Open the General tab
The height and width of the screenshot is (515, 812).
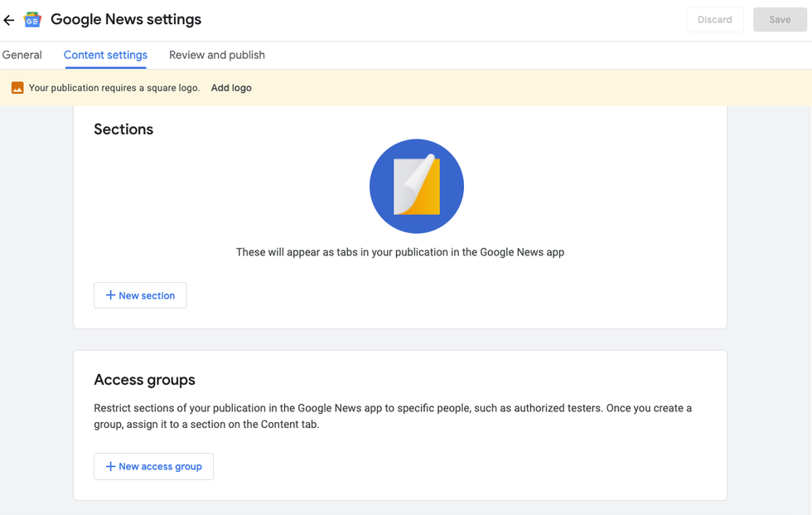(22, 56)
